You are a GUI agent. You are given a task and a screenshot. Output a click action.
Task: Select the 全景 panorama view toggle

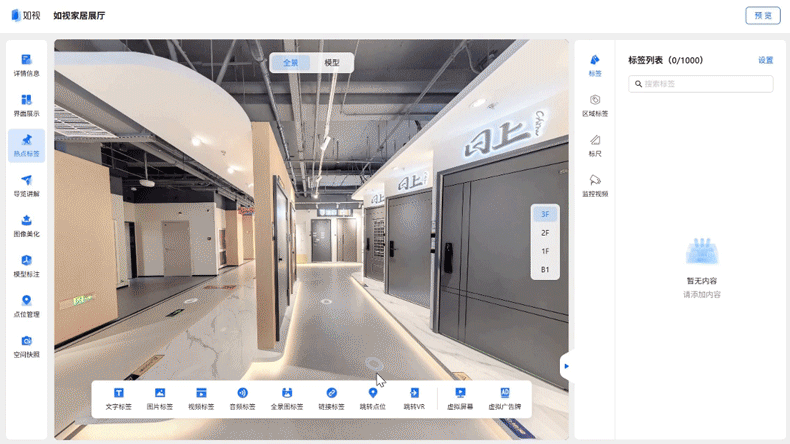pyautogui.click(x=290, y=63)
